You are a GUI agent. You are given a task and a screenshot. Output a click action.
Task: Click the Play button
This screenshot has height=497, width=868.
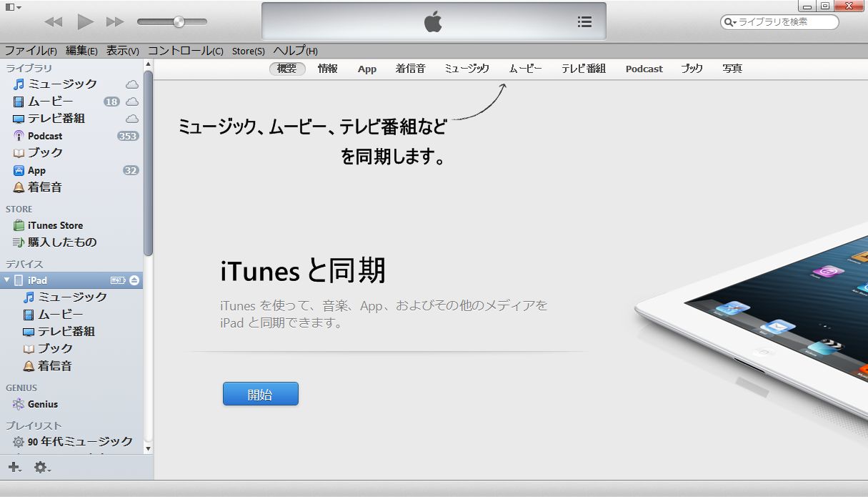pos(86,21)
